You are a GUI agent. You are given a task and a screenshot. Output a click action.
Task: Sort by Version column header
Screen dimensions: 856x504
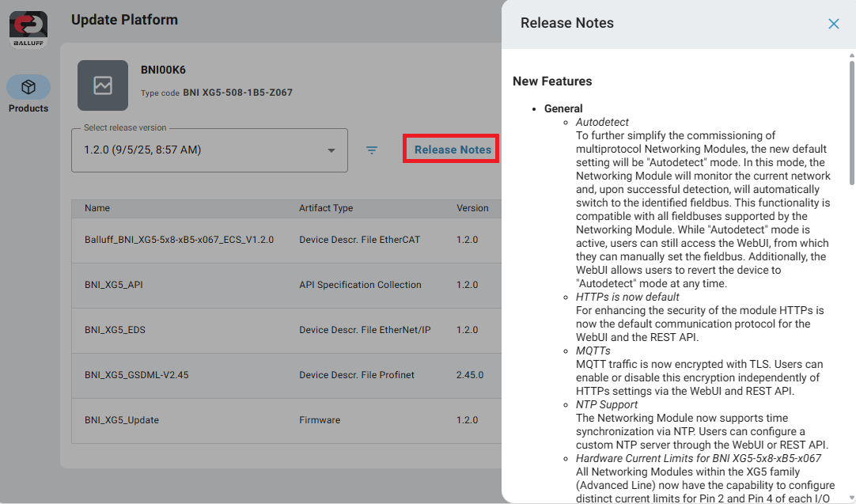pyautogui.click(x=472, y=208)
